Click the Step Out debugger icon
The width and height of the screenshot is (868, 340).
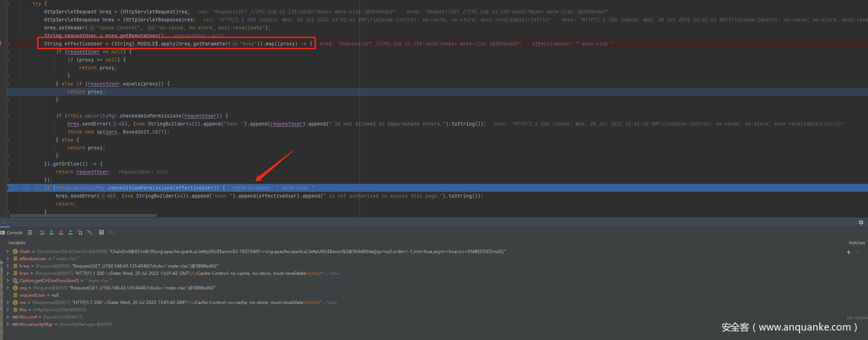click(71, 232)
